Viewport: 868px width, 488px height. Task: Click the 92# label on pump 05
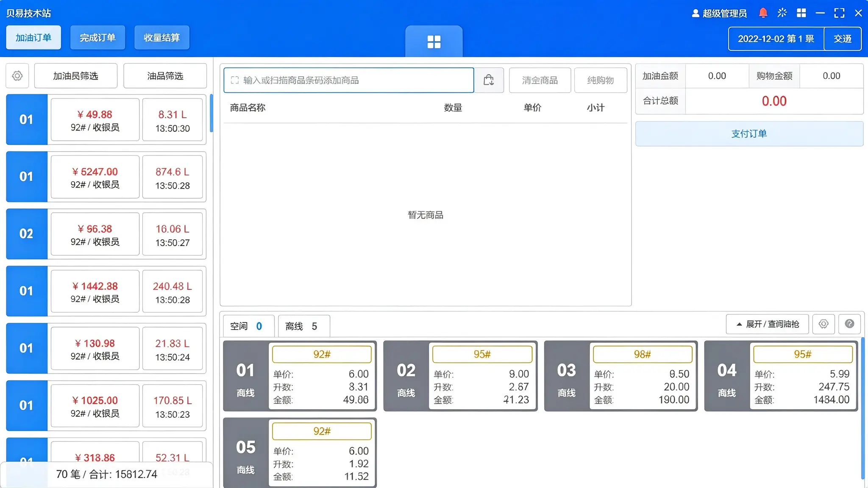click(322, 431)
